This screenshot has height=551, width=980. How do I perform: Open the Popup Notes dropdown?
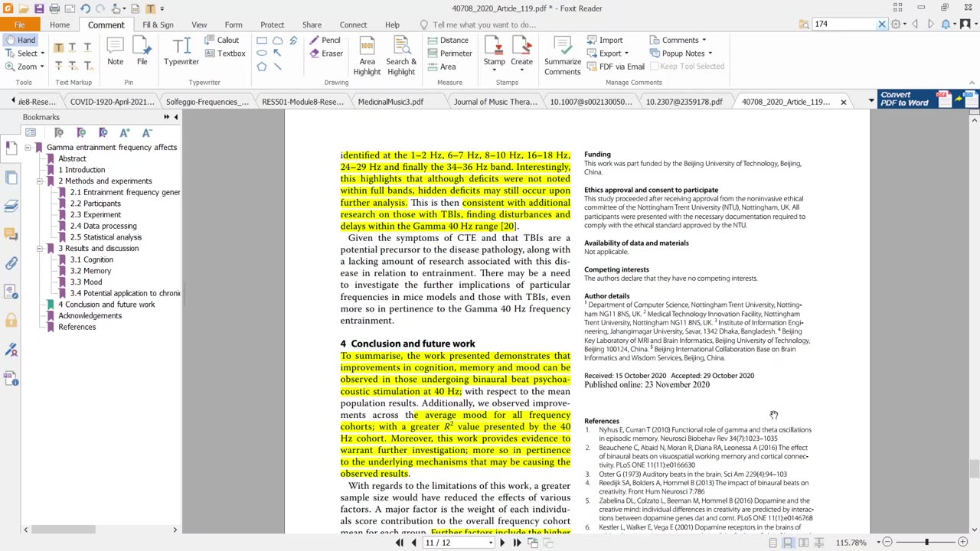point(710,54)
